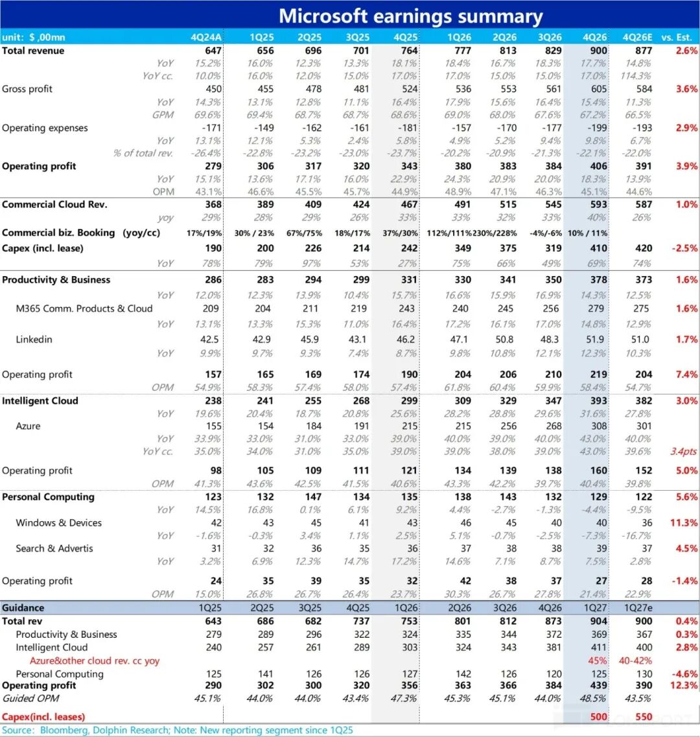Click the red 2.6% Total revenue beat
700x737 pixels.
pos(687,51)
